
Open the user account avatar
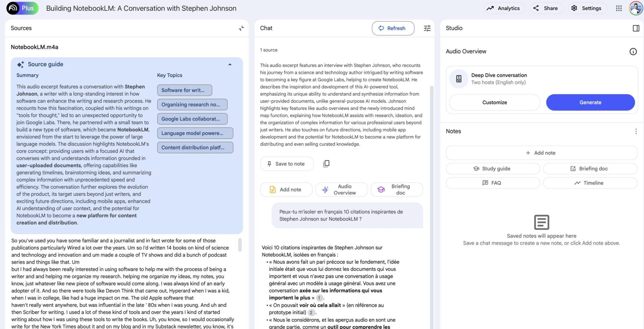636,8
